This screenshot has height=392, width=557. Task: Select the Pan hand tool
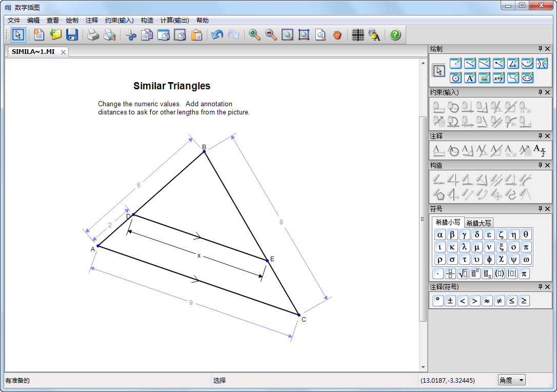(336, 35)
